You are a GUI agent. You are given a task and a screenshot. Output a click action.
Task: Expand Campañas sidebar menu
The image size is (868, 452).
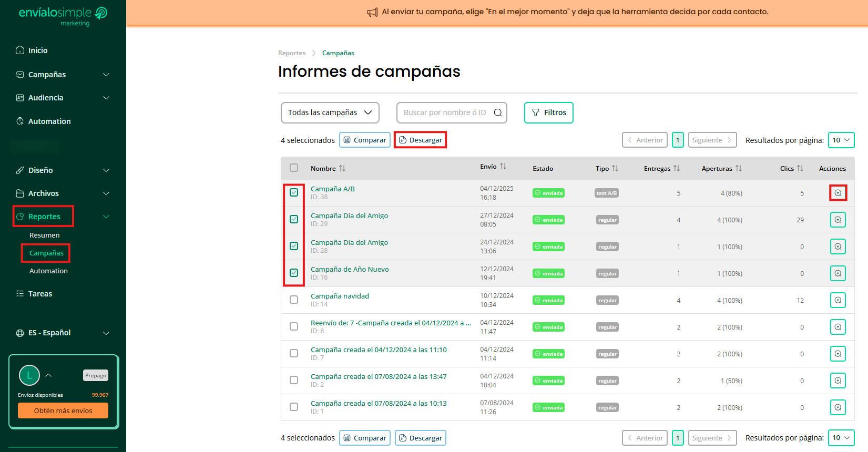pyautogui.click(x=63, y=75)
